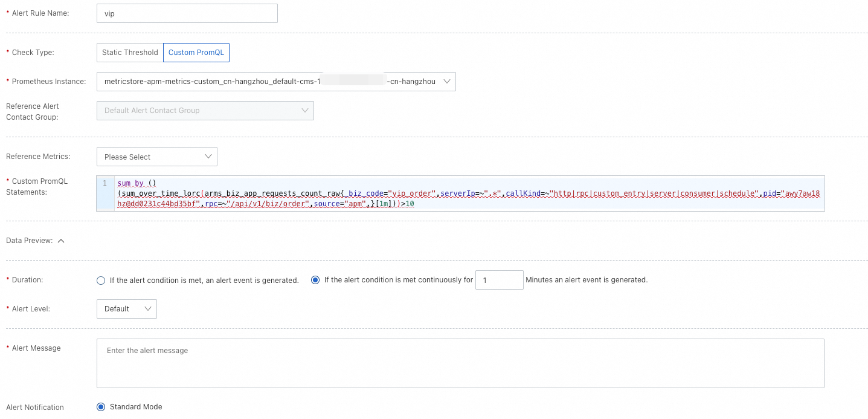The height and width of the screenshot is (419, 868).
Task: Select the Static Threshold check type
Action: [x=130, y=53]
